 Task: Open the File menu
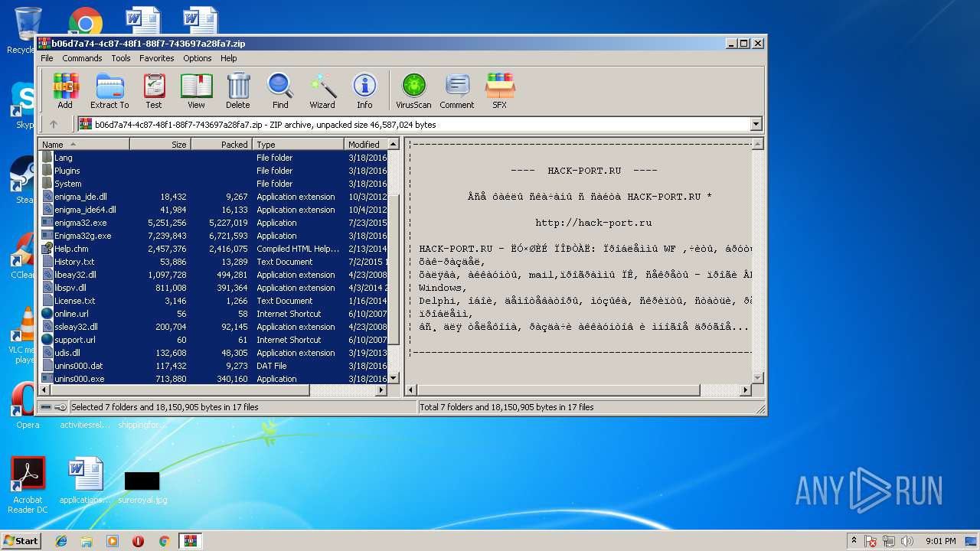(x=47, y=58)
